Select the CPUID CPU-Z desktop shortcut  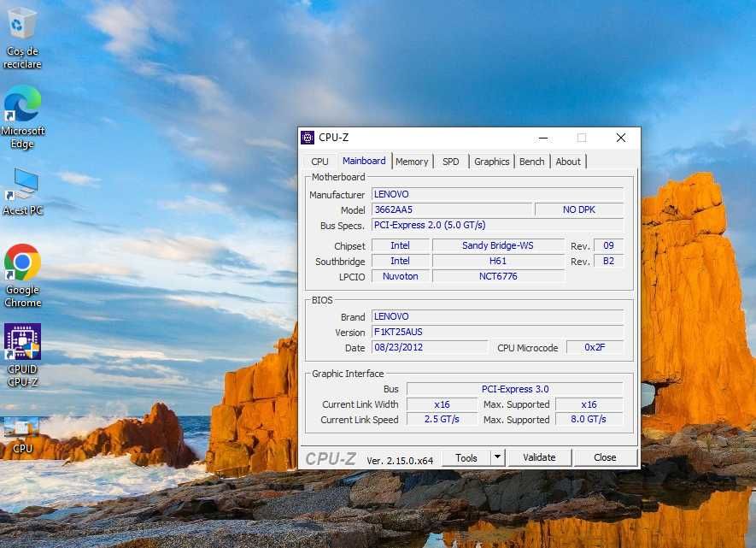tap(22, 355)
